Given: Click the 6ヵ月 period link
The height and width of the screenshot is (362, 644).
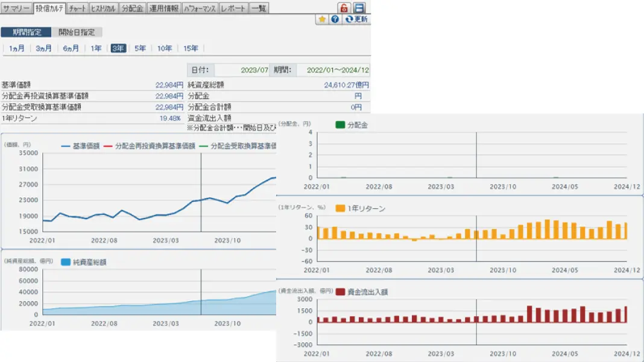Looking at the screenshot, I should point(71,48).
